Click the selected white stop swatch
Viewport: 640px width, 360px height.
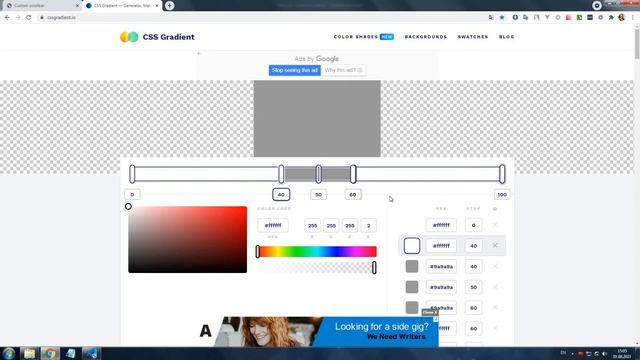412,246
